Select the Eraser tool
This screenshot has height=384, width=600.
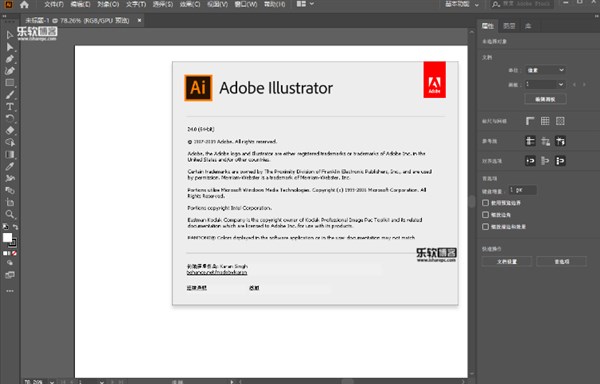point(10,130)
